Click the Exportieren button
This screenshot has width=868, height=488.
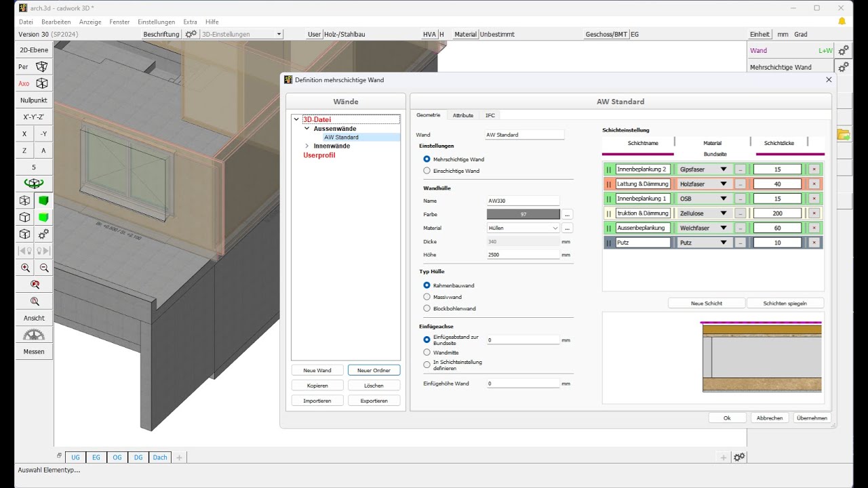point(374,401)
